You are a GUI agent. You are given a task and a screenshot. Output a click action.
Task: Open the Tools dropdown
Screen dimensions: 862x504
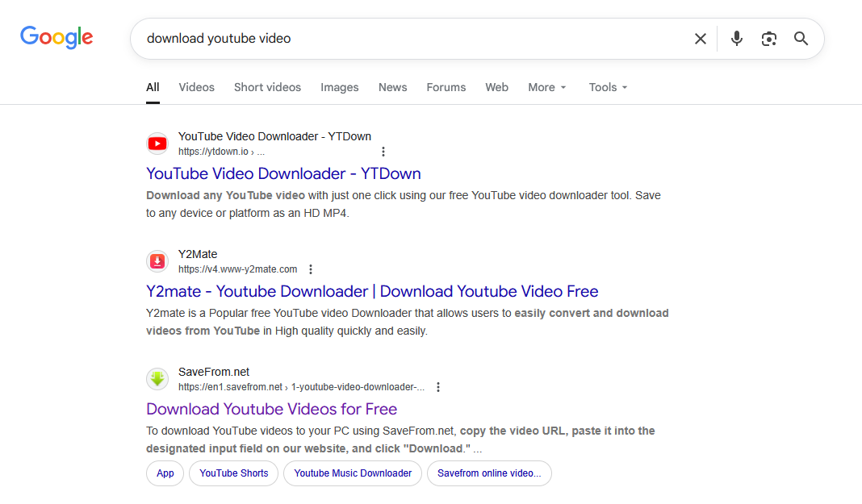point(608,87)
